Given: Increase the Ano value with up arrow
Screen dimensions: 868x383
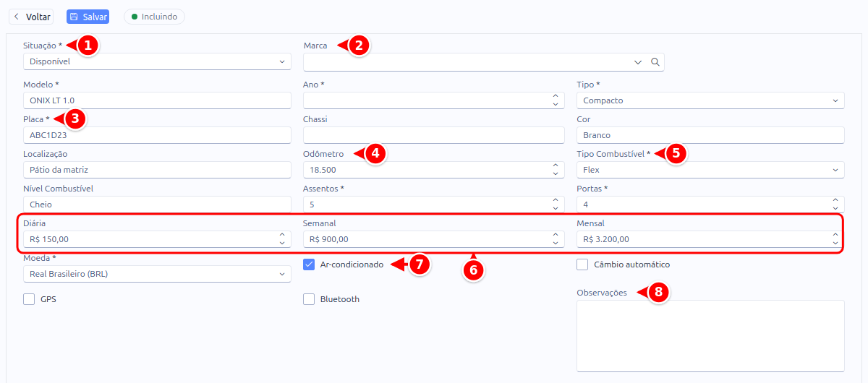Looking at the screenshot, I should click(x=555, y=96).
